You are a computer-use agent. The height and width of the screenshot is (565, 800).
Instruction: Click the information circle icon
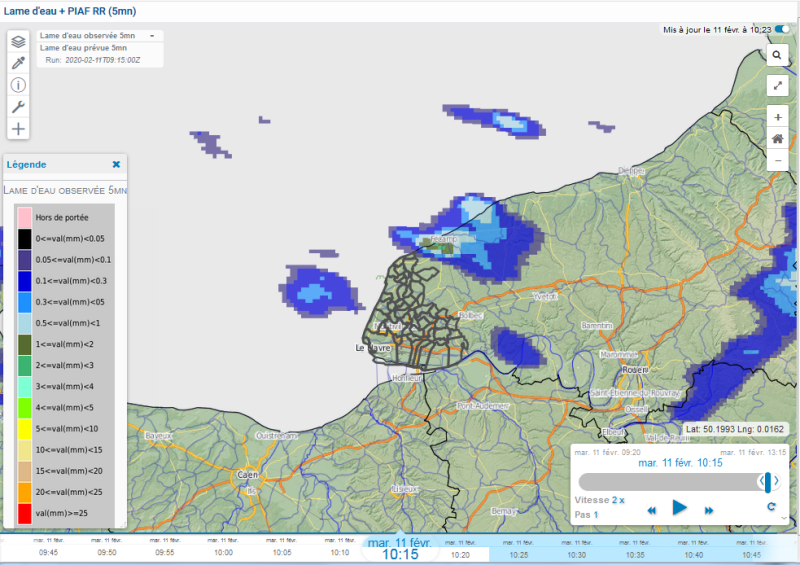(18, 85)
